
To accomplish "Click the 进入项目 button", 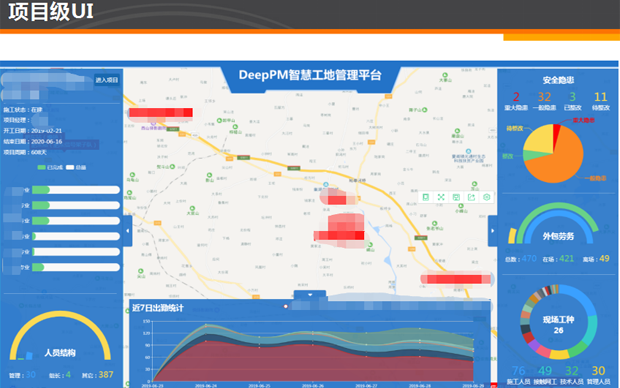I will click(107, 80).
